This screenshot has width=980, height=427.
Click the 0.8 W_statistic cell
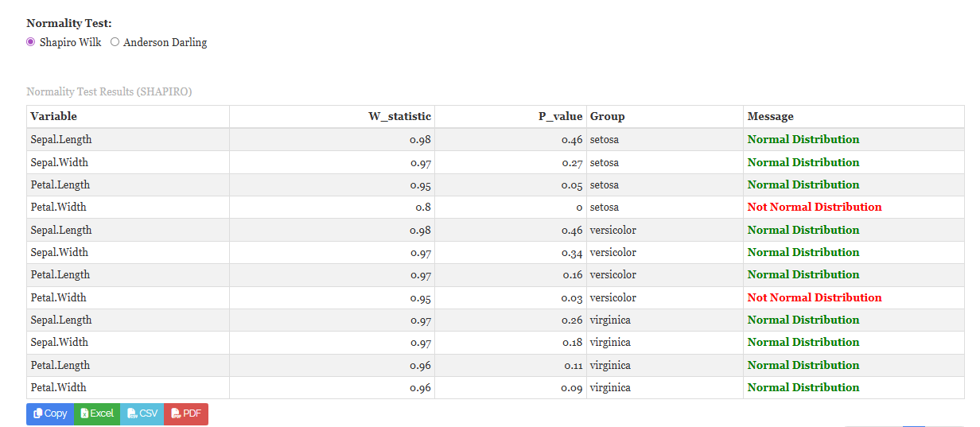332,207
